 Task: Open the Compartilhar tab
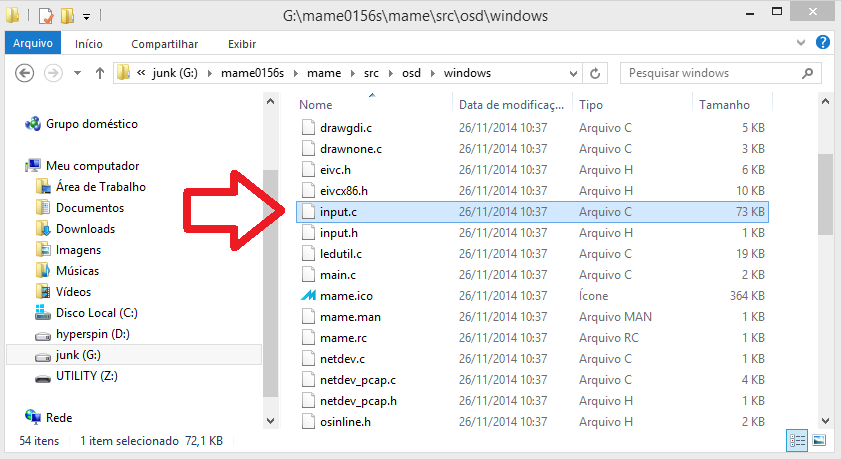click(x=164, y=44)
